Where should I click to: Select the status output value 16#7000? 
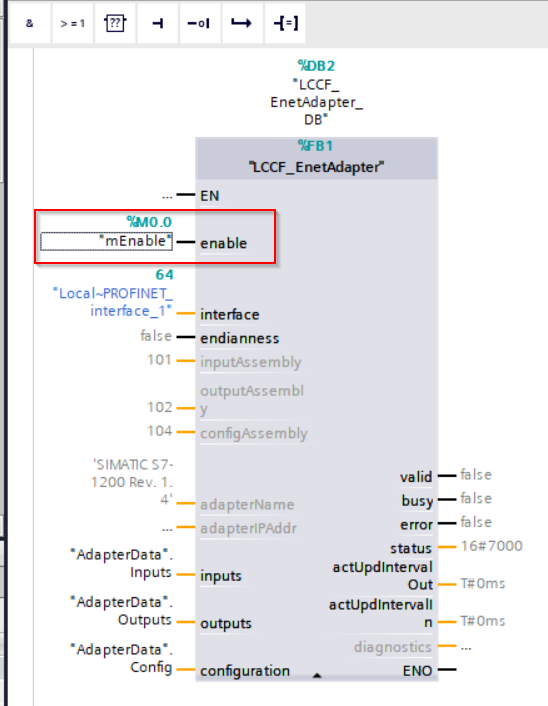[491, 546]
